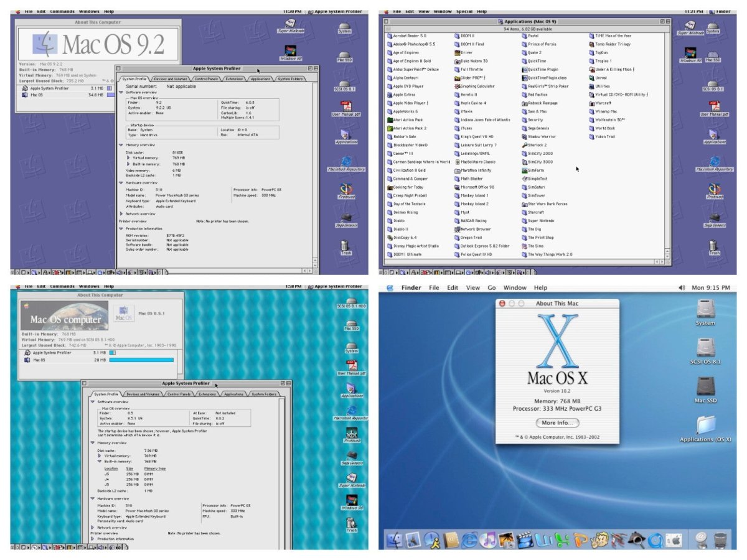Select Unreal in the Applications window
The height and width of the screenshot is (560, 747).
pos(598,78)
